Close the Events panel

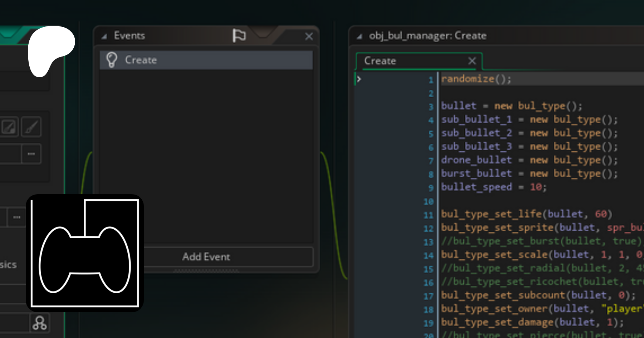pyautogui.click(x=309, y=36)
